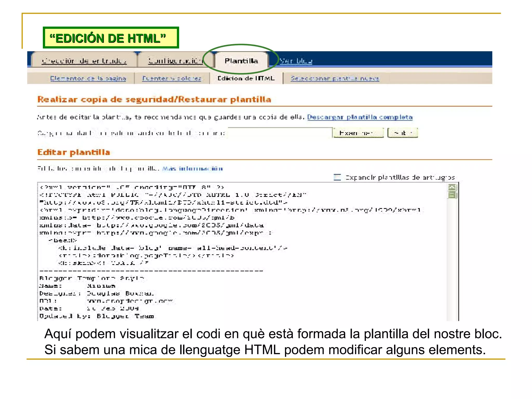Click the code editor scrollbar thumb
This screenshot has height=399, width=532.
click(x=452, y=195)
